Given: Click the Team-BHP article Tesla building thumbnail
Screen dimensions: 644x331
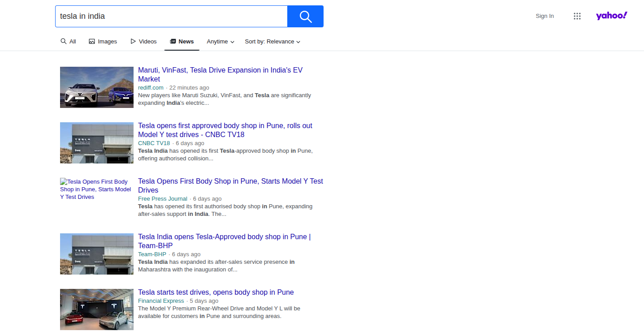Looking at the screenshot, I should pyautogui.click(x=97, y=254).
